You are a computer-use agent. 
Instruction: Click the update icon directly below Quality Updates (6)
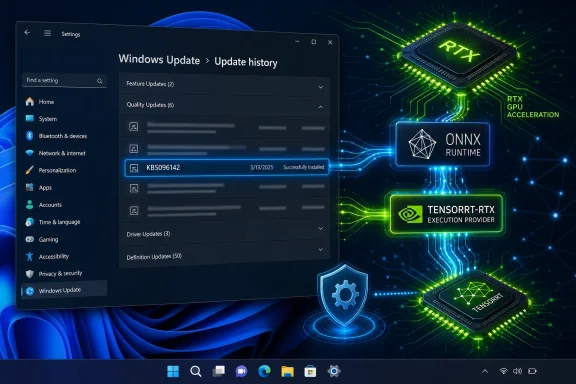[x=134, y=127]
